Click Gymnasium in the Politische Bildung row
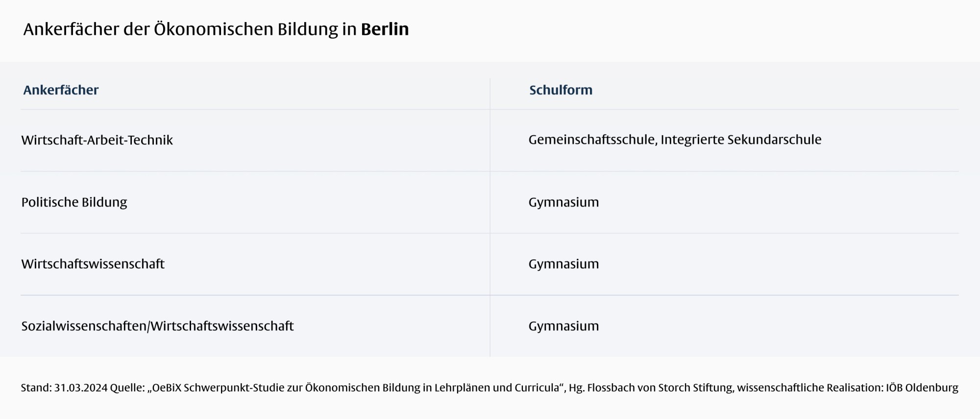980x419 pixels. click(x=563, y=202)
